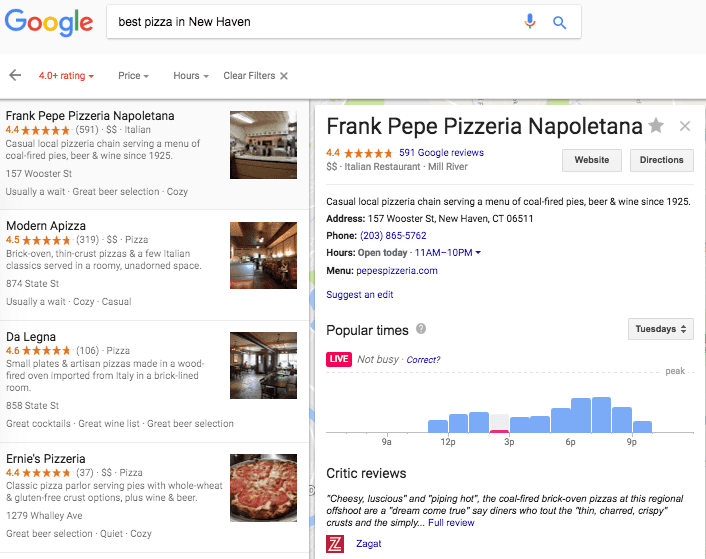Save place with the star icon
The width and height of the screenshot is (706, 559).
pyautogui.click(x=656, y=126)
